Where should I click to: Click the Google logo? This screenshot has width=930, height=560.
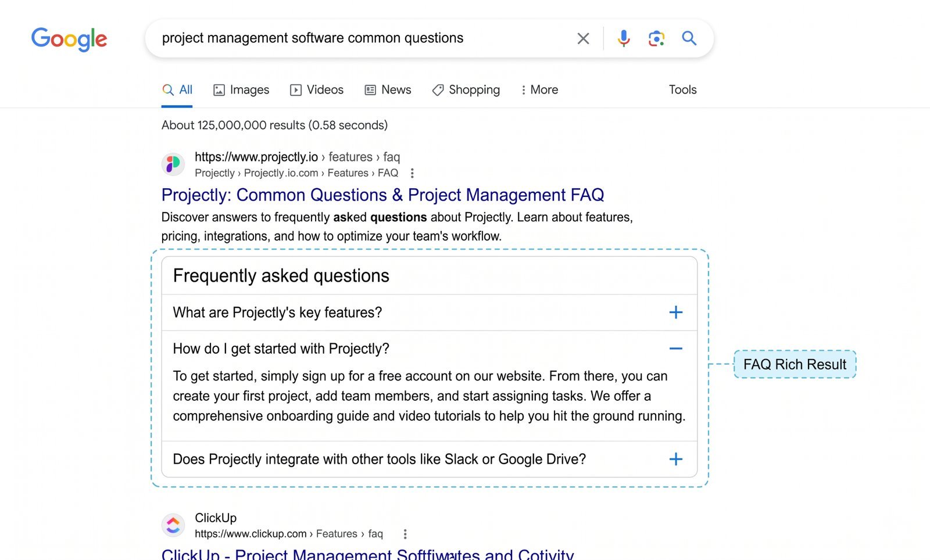pyautogui.click(x=69, y=39)
